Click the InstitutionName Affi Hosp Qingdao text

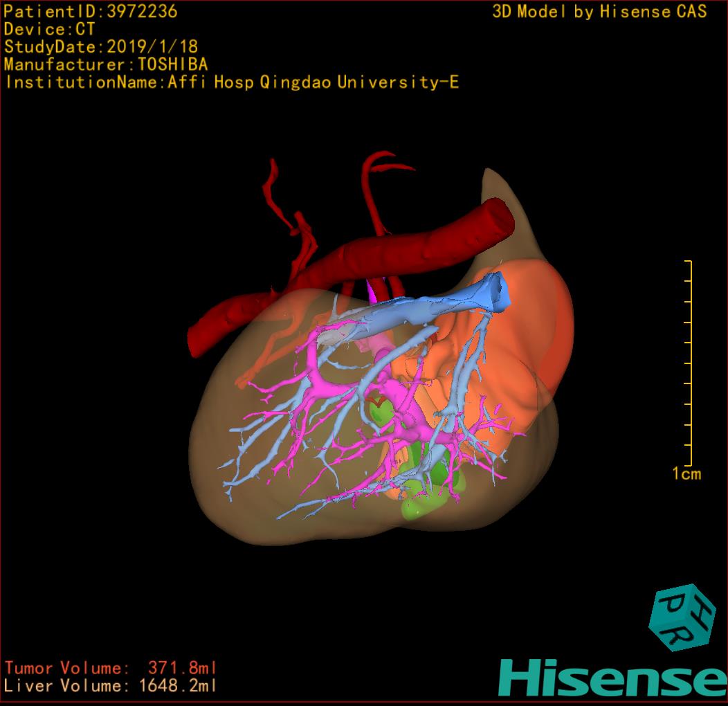click(232, 82)
